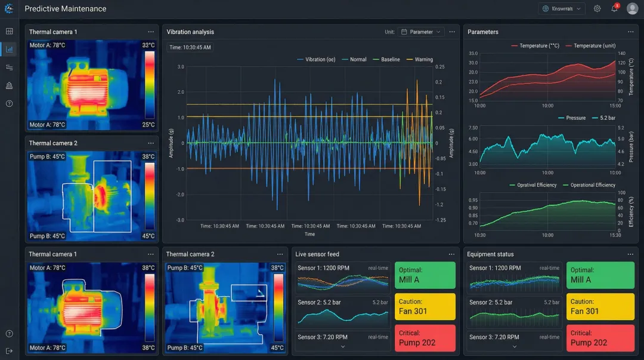Open the grid dashboard view in sidebar
Image resolution: width=644 pixels, height=360 pixels.
coord(9,31)
